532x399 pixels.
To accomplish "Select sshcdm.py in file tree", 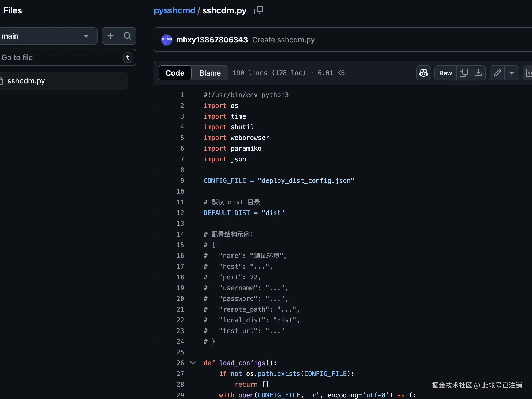I will tap(26, 81).
